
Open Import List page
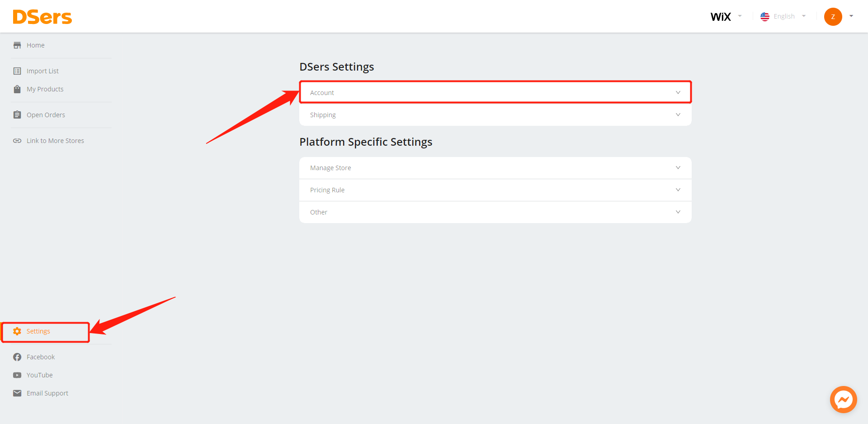click(42, 71)
